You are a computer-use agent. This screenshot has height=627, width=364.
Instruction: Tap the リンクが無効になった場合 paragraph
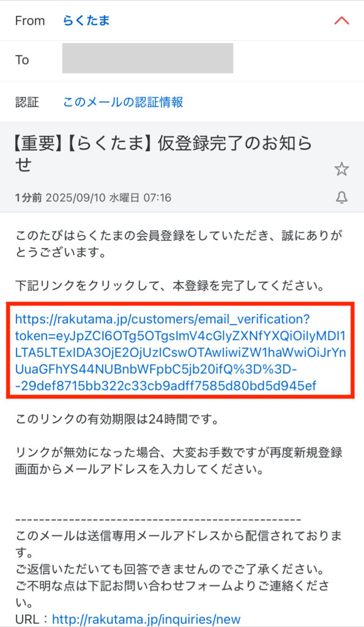(x=179, y=460)
